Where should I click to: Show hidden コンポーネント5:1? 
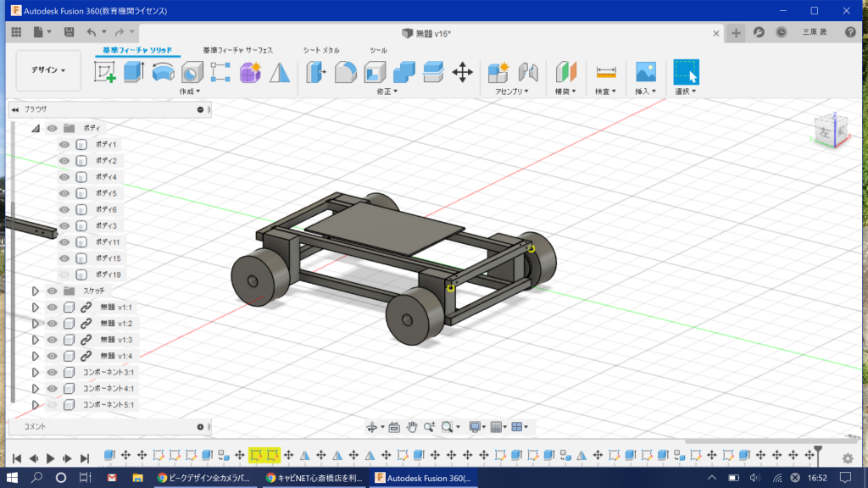(x=52, y=404)
